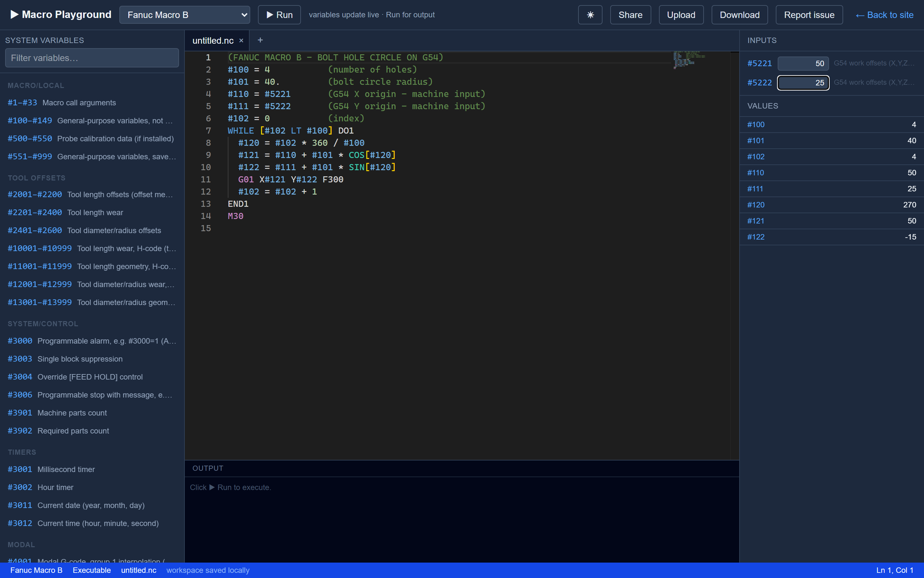Viewport: 924px width, 578px height.
Task: Click the Upload button
Action: click(681, 15)
